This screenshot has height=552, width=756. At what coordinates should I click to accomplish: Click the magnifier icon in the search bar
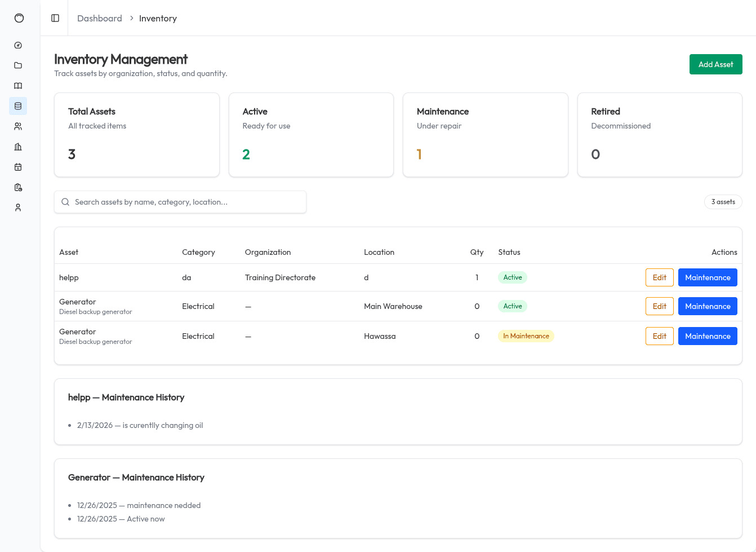65,202
